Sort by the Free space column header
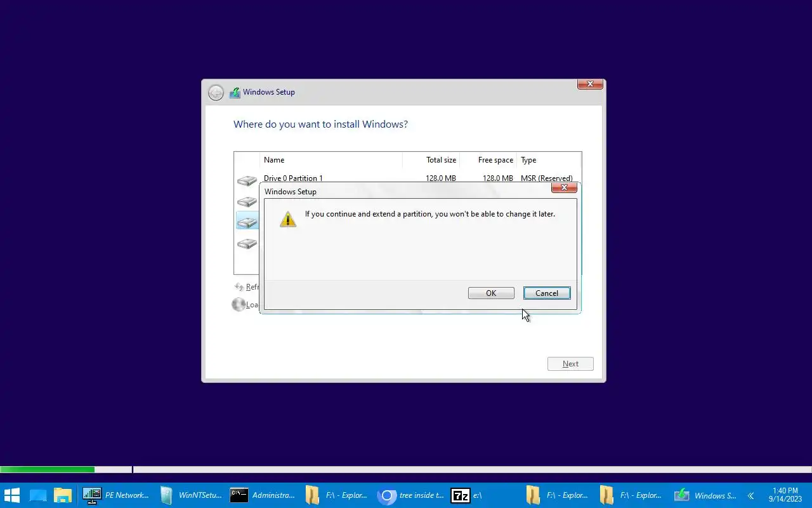The height and width of the screenshot is (508, 812). [495, 160]
